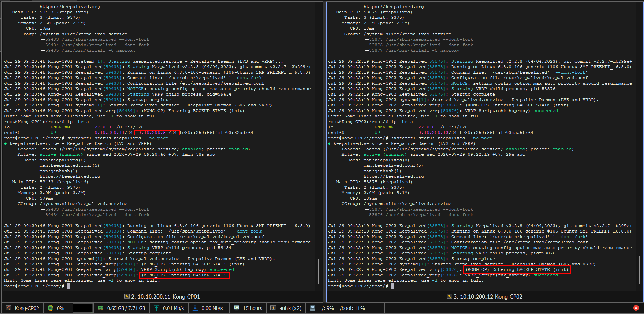Viewport: 644px width, 314px height.
Task: Click the black CPU usage graph box
Action: tap(83, 308)
